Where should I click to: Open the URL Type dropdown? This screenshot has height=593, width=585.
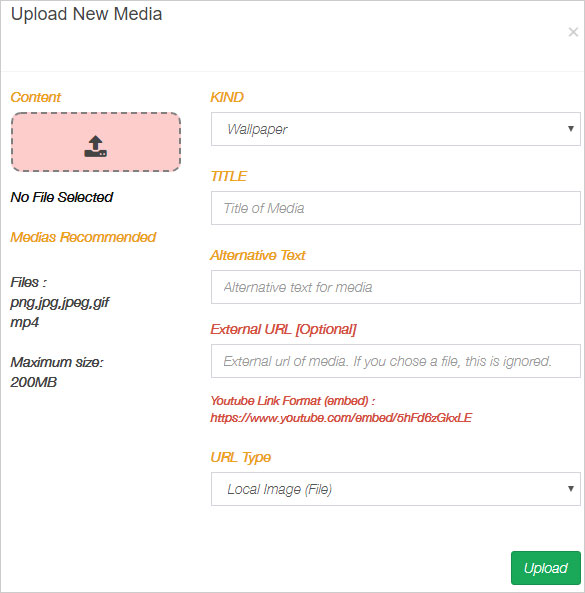(396, 489)
